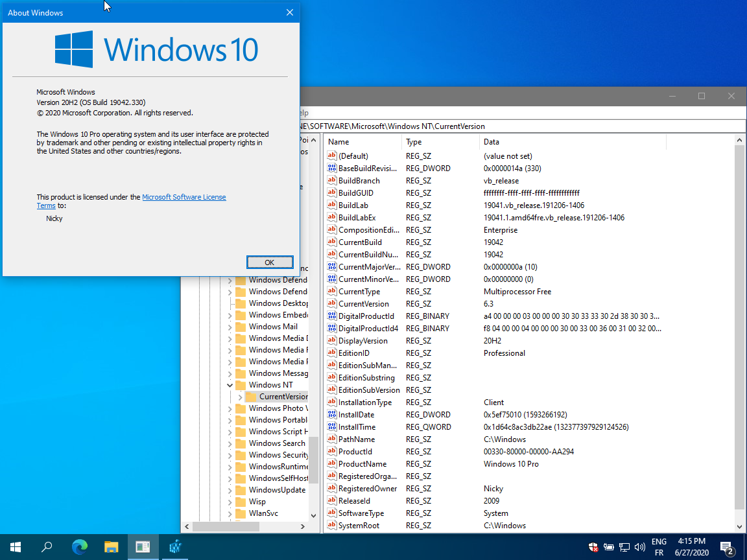747x560 pixels.
Task: Expand the Windows Search key
Action: tap(230, 443)
